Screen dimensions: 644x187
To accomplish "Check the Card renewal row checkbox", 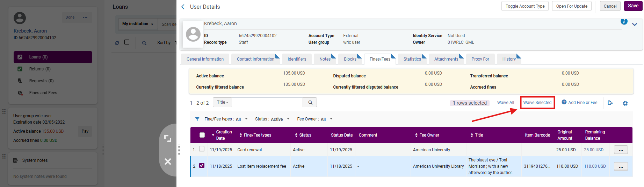I will click(202, 149).
